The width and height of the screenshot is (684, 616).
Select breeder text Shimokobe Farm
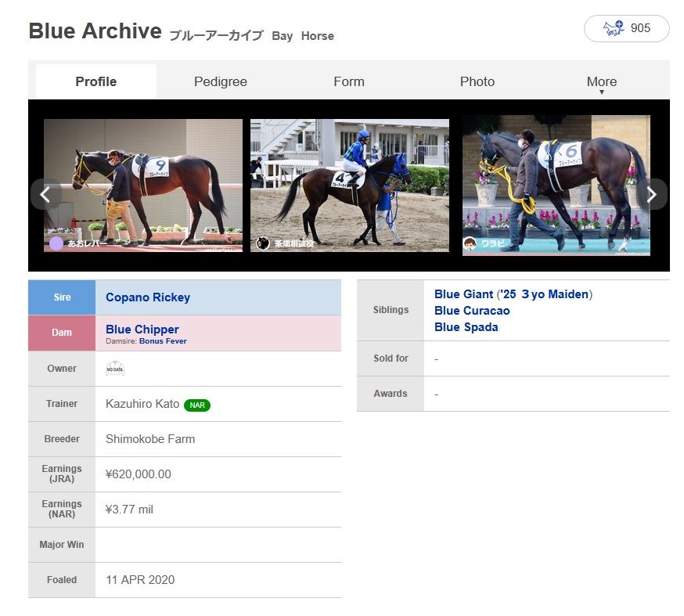[150, 439]
